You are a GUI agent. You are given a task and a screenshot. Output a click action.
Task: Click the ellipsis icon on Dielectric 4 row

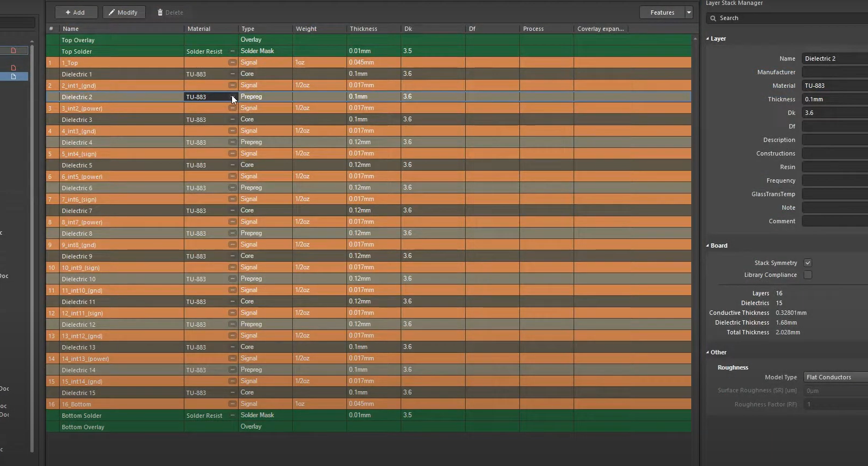point(232,143)
